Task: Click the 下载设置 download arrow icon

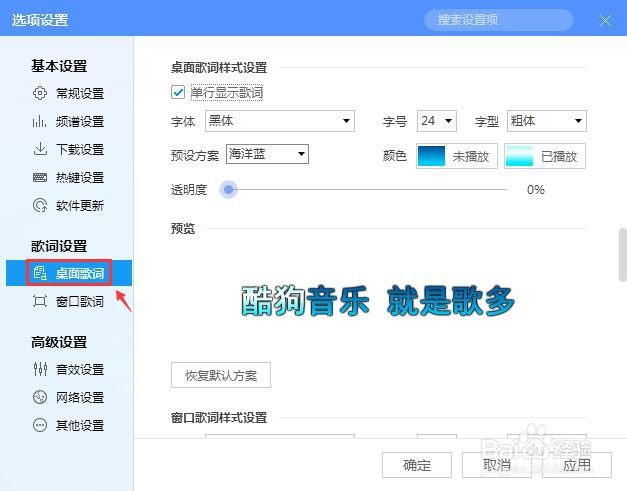Action: click(40, 149)
